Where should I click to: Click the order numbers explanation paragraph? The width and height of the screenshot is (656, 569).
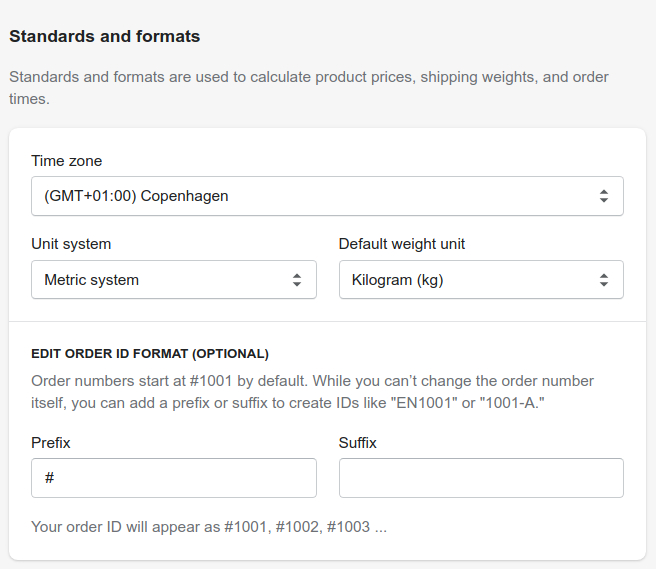pyautogui.click(x=312, y=392)
